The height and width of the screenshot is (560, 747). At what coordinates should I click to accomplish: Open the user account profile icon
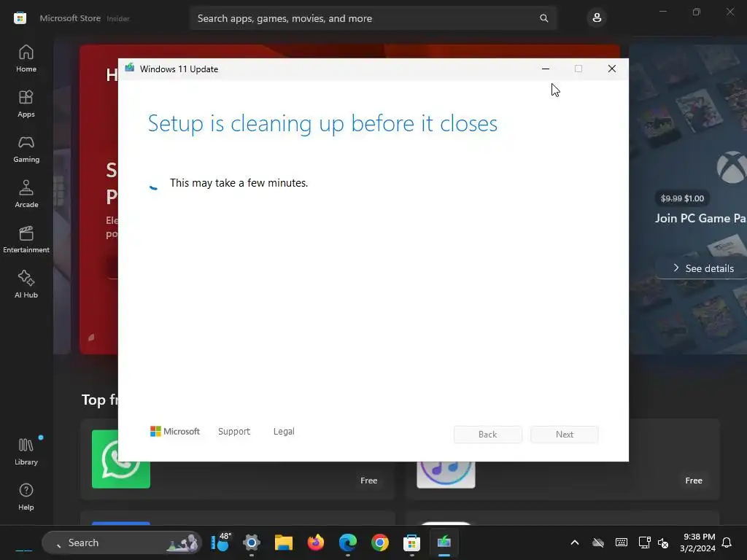597,18
